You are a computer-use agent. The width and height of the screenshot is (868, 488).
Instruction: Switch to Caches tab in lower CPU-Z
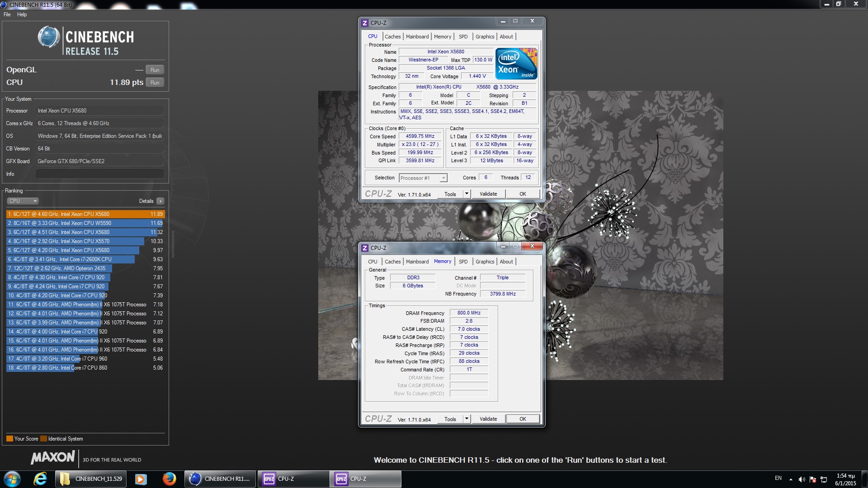(x=392, y=262)
